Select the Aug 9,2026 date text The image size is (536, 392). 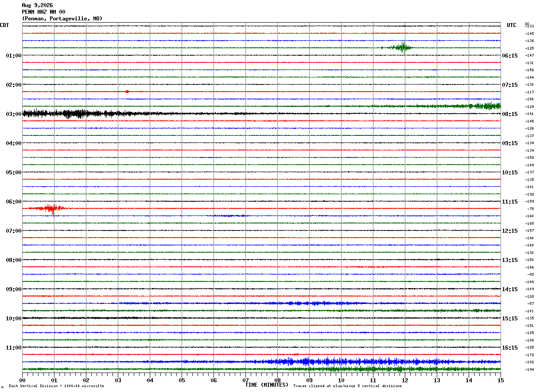[x=37, y=5]
